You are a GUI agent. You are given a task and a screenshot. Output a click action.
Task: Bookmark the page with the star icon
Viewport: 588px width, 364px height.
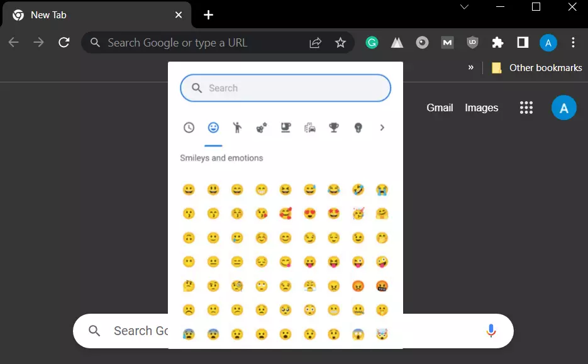(340, 42)
